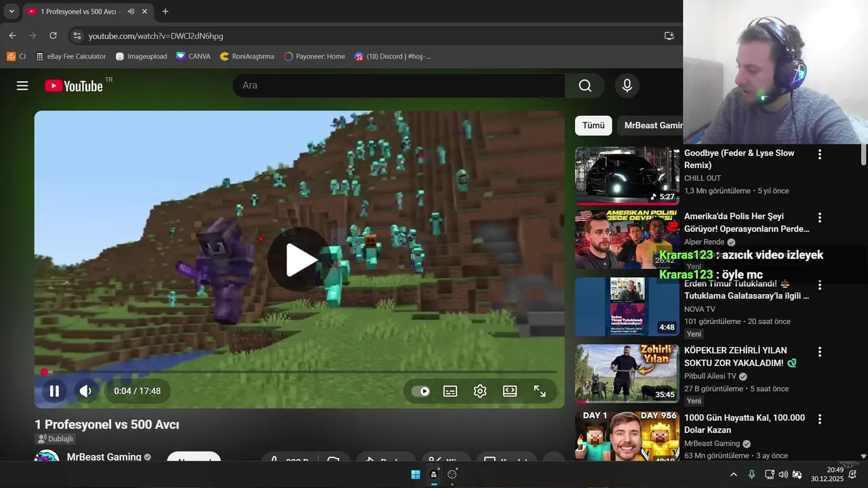The height and width of the screenshot is (488, 868).
Task: Click the Dublajlı badge under the title
Action: (55, 439)
